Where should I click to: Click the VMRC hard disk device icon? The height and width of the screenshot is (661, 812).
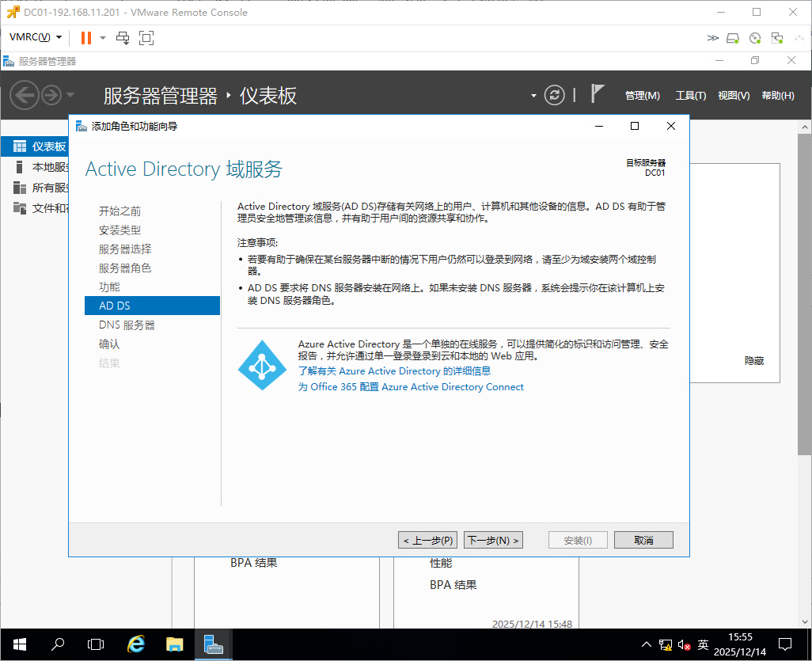click(733, 38)
